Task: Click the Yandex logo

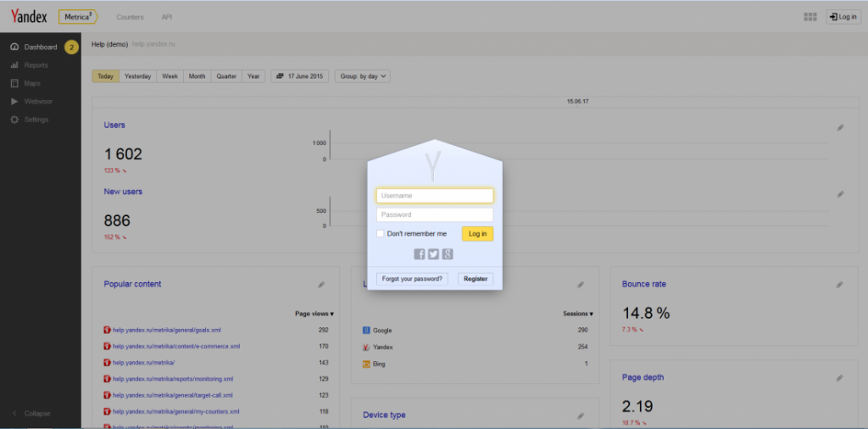Action: (29, 17)
